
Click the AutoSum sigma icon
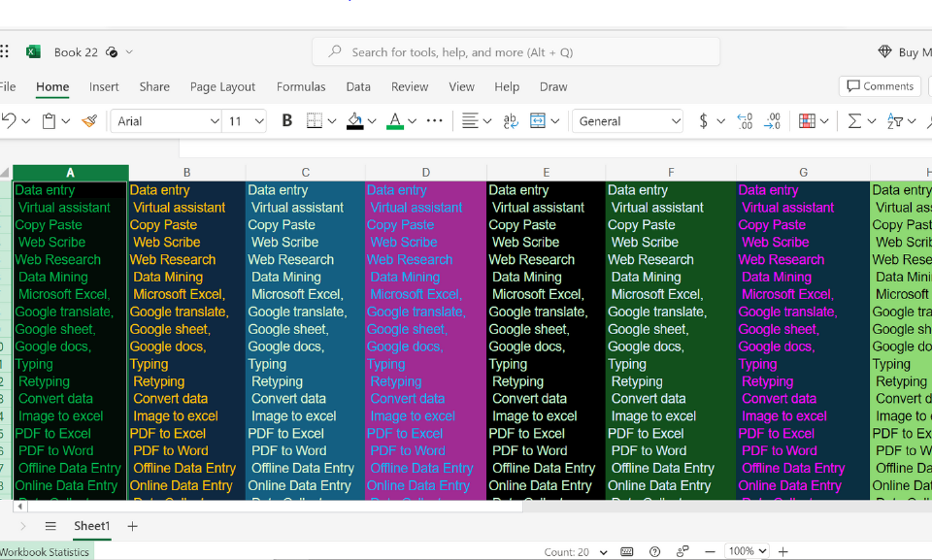(x=854, y=120)
